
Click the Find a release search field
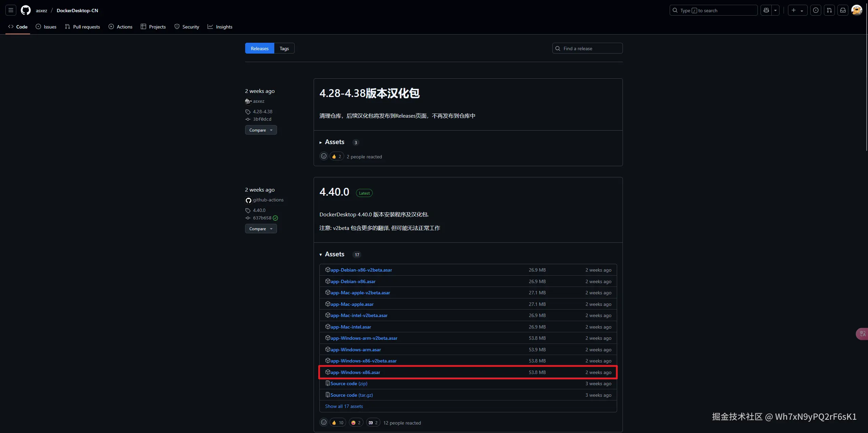coord(587,48)
